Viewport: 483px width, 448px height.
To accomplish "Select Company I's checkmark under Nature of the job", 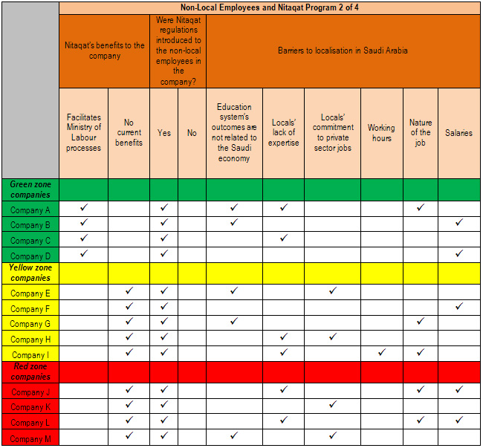I will [x=421, y=352].
